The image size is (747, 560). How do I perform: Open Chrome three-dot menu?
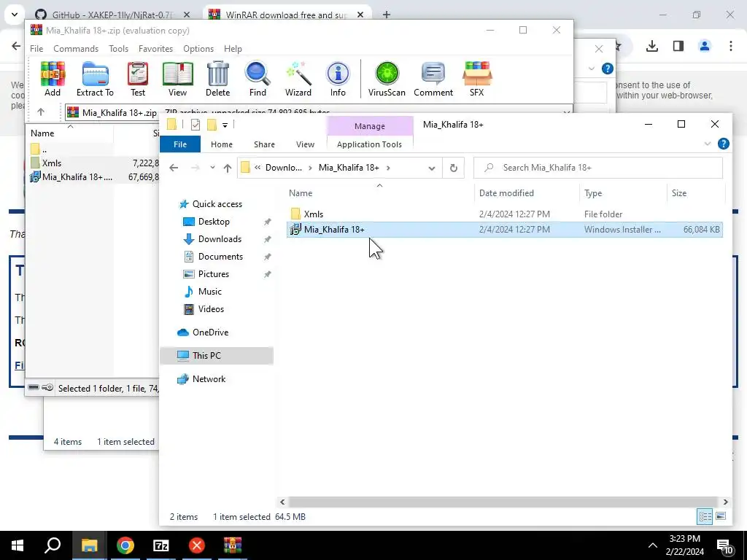point(731,46)
